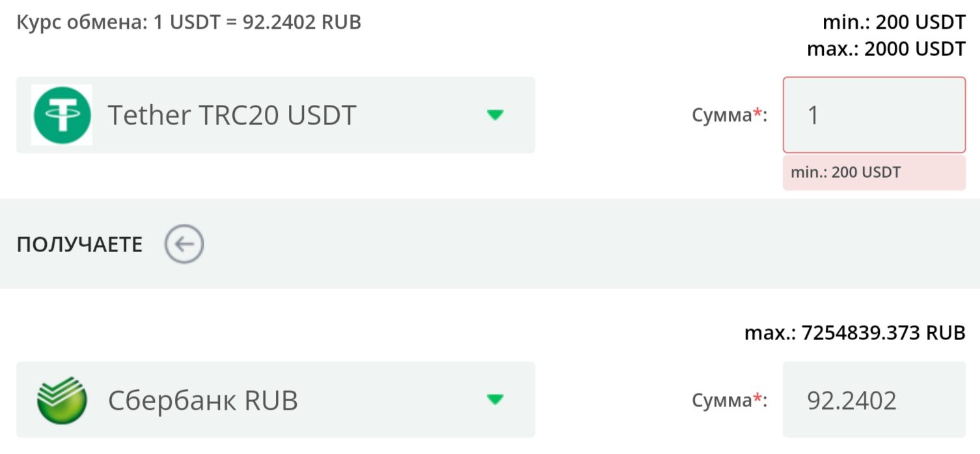Click the Сумма label for RUB amount
The width and height of the screenshot is (980, 454).
722,400
